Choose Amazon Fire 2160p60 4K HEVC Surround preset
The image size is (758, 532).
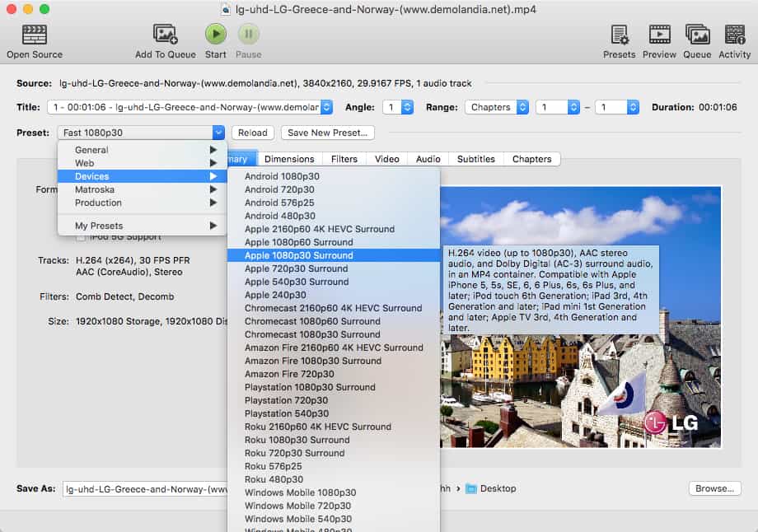click(334, 348)
